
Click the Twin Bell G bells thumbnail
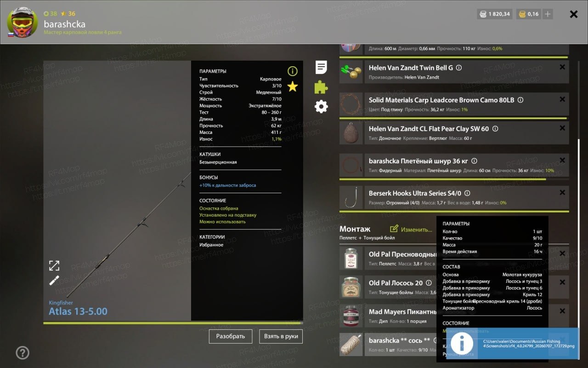click(351, 72)
